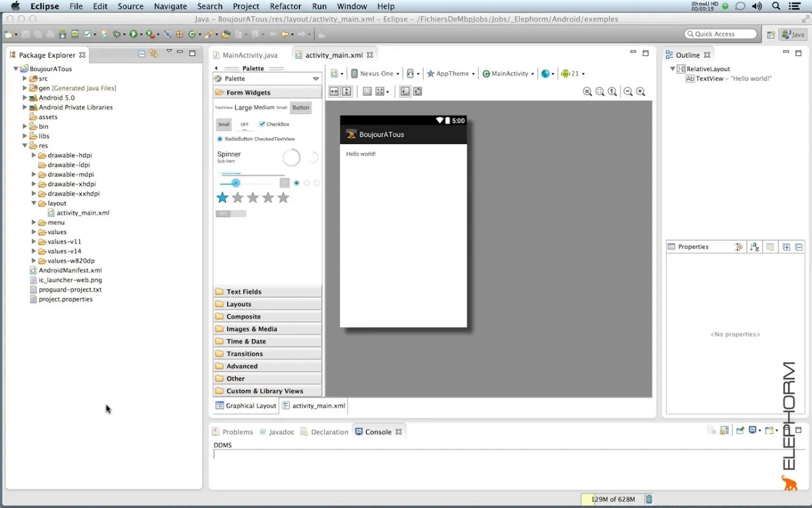Toggle fill height layout button

click(x=346, y=91)
